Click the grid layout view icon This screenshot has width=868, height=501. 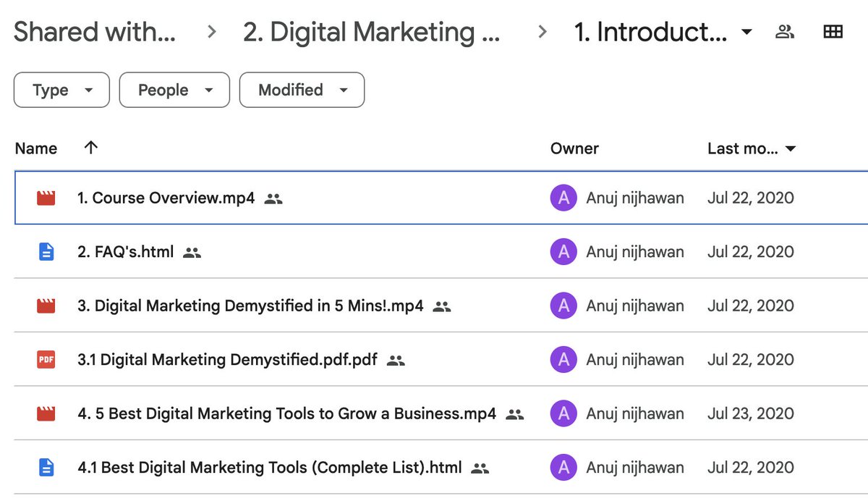(x=833, y=32)
